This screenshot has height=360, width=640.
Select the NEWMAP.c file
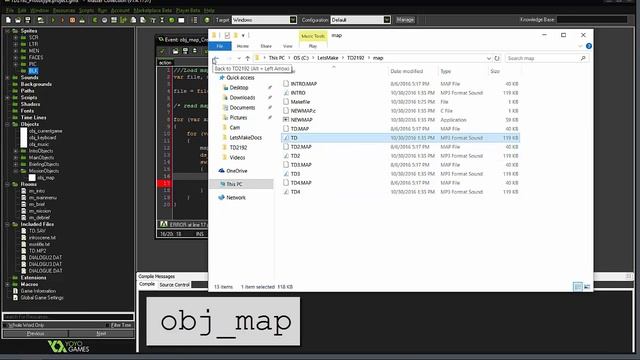click(303, 111)
